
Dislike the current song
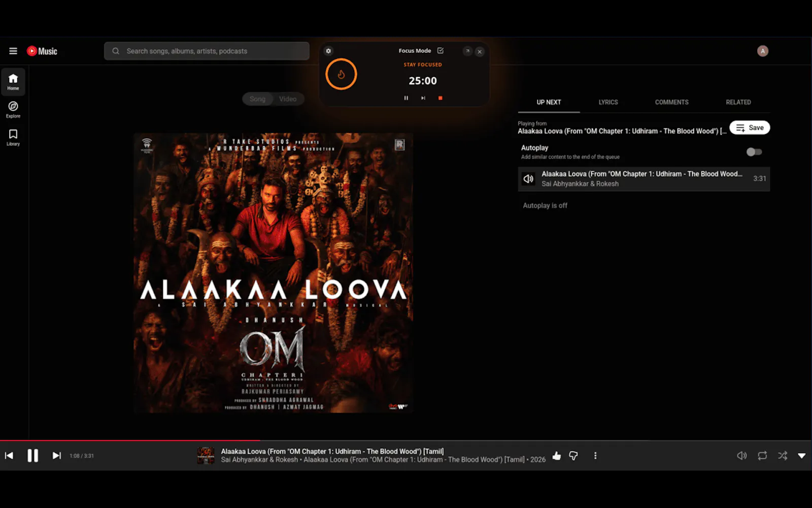coord(573,456)
